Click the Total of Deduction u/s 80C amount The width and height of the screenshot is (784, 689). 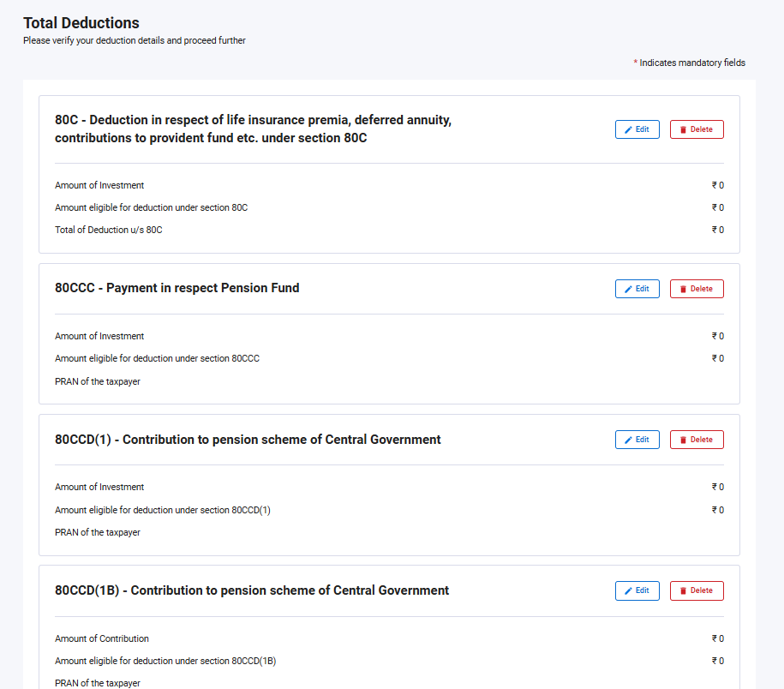718,230
